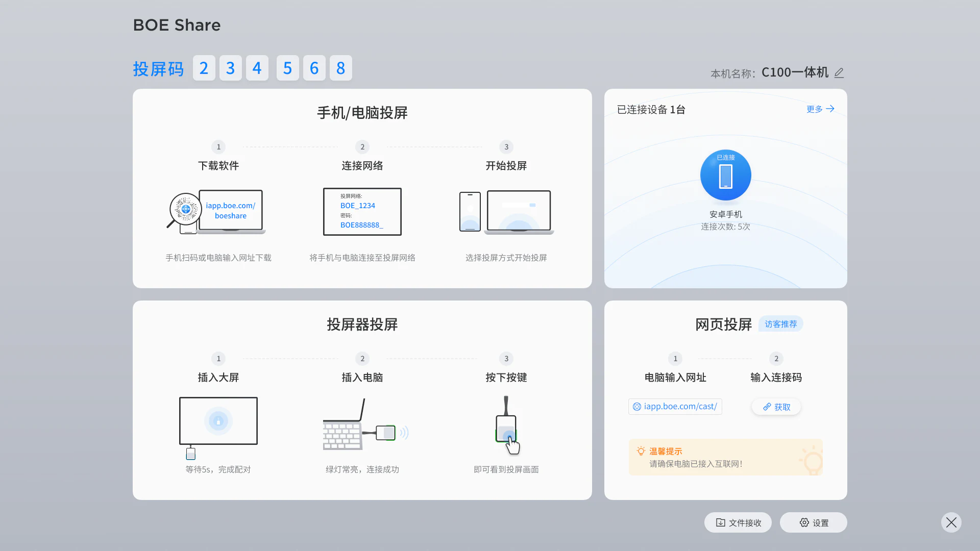Click the 连接次数: 5次 text

point(725,227)
